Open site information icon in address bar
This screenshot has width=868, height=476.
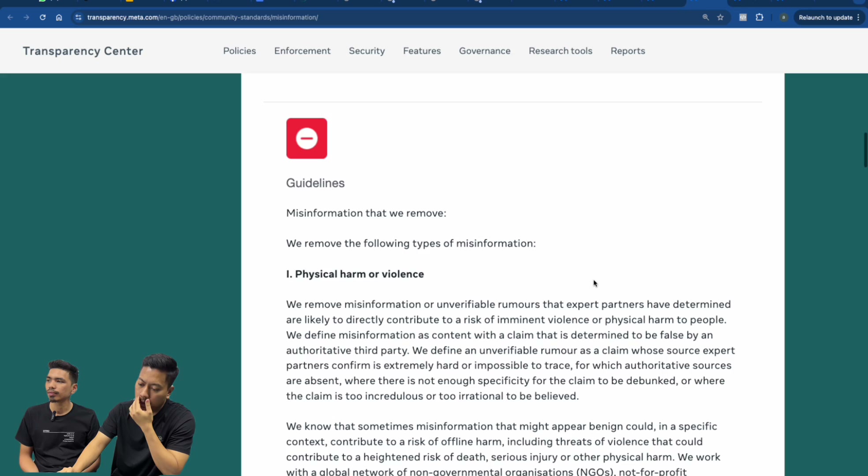tap(78, 17)
